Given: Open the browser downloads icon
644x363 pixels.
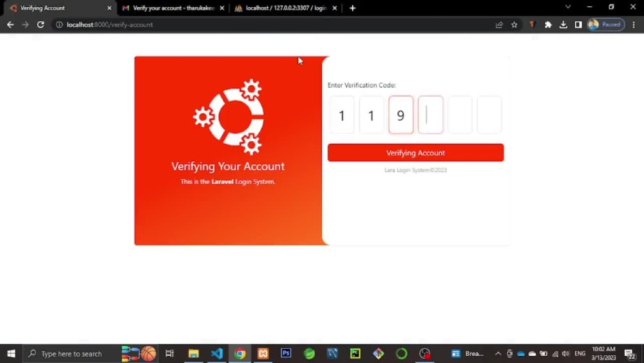Looking at the screenshot, I should tap(563, 25).
